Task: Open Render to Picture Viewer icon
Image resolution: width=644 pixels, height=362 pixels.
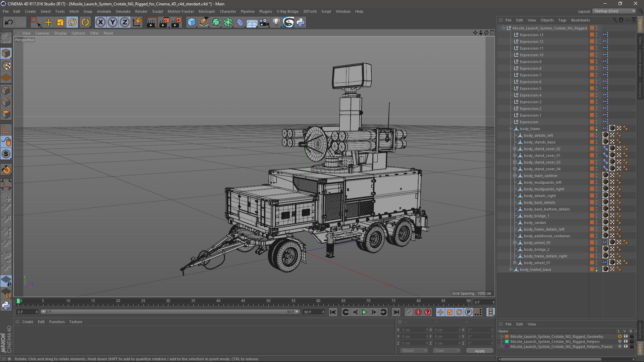Action: click(164, 22)
